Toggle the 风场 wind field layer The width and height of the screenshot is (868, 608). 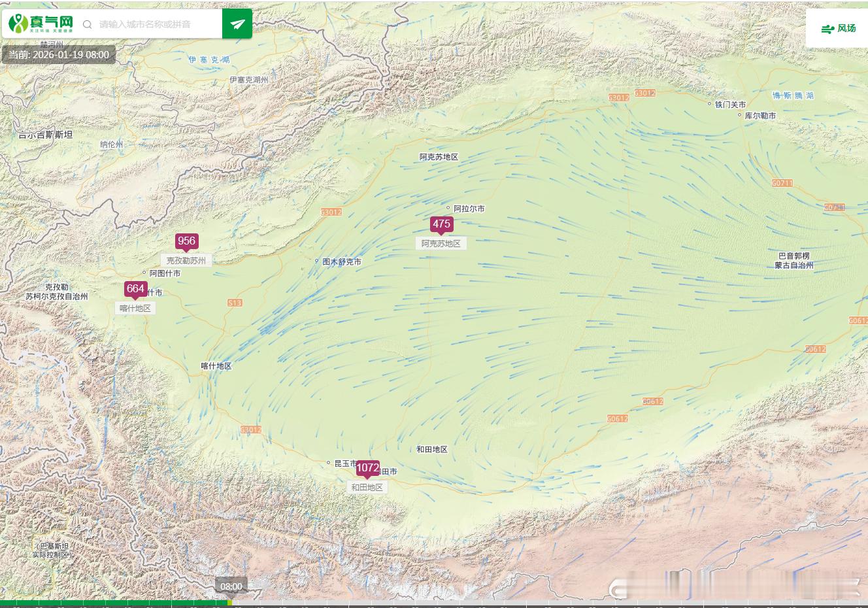pyautogui.click(x=839, y=28)
